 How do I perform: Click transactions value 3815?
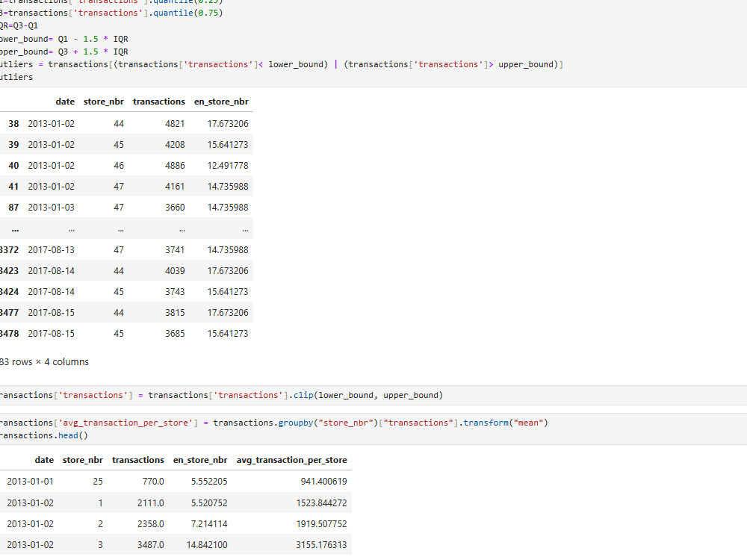pyautogui.click(x=175, y=313)
